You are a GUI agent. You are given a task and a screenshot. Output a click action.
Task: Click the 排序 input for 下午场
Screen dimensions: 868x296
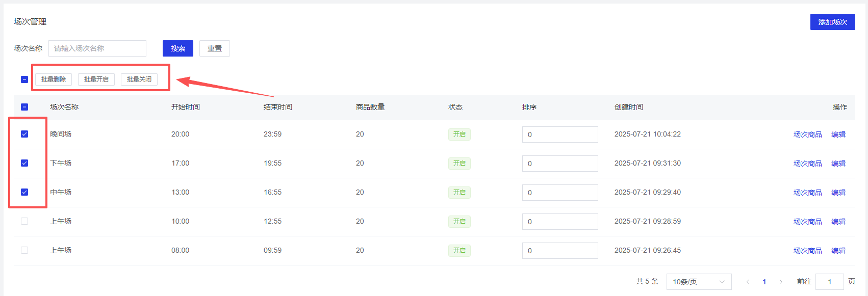coord(560,164)
